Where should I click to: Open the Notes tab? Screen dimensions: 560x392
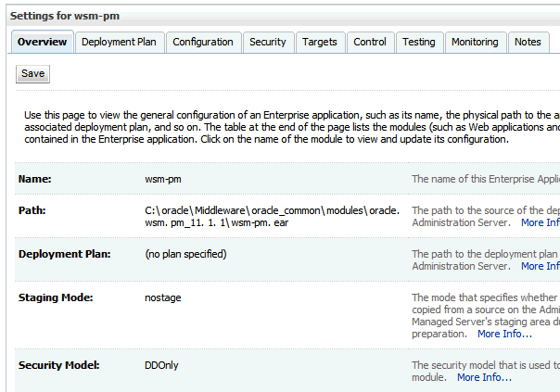[x=528, y=42]
